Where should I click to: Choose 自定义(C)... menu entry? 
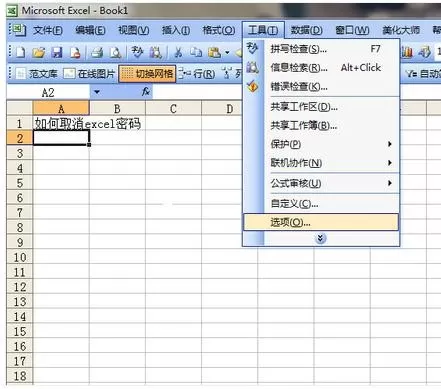coord(321,203)
